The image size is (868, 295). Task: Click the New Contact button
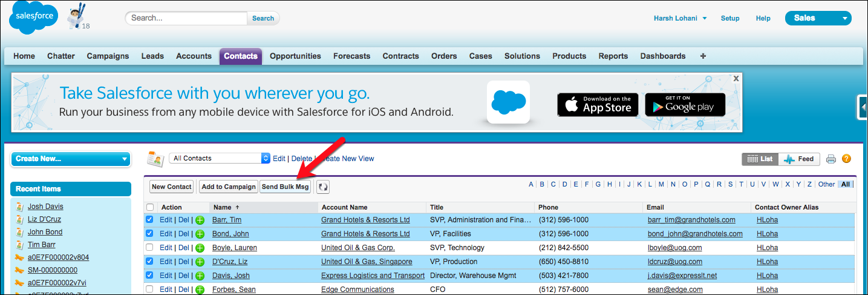172,187
